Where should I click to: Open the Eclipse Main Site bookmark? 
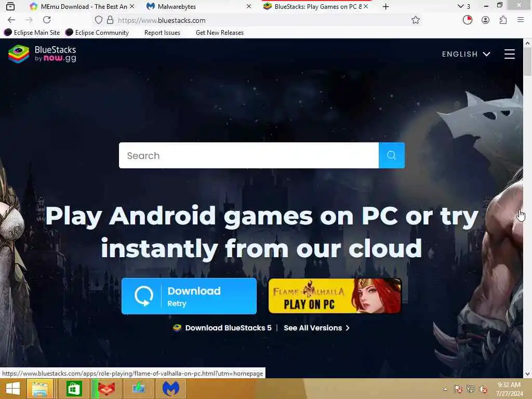tap(32, 33)
